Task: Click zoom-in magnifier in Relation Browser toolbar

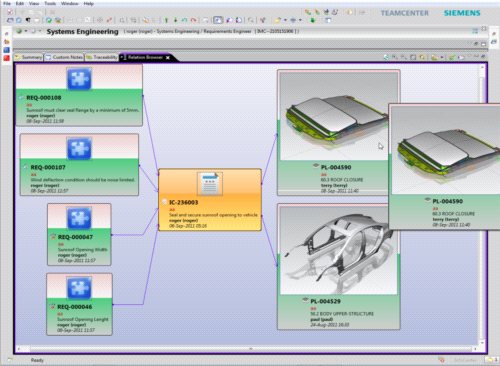Action: pyautogui.click(x=395, y=57)
